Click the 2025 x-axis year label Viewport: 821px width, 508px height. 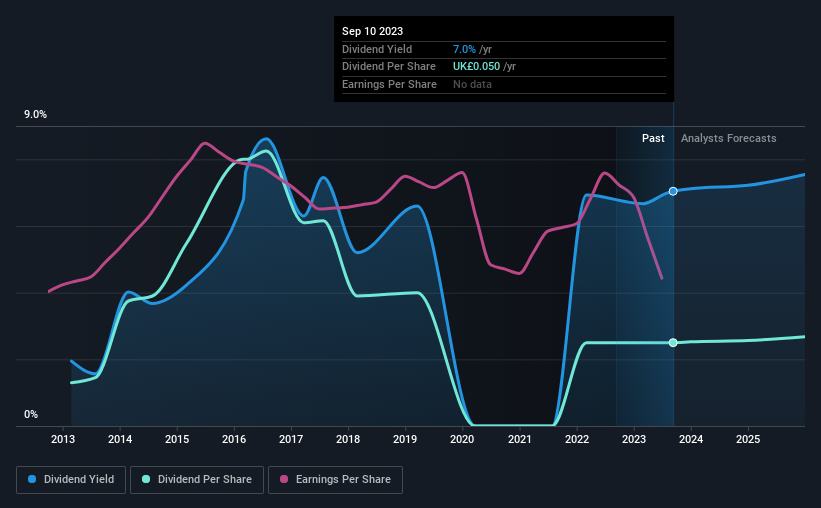click(748, 439)
